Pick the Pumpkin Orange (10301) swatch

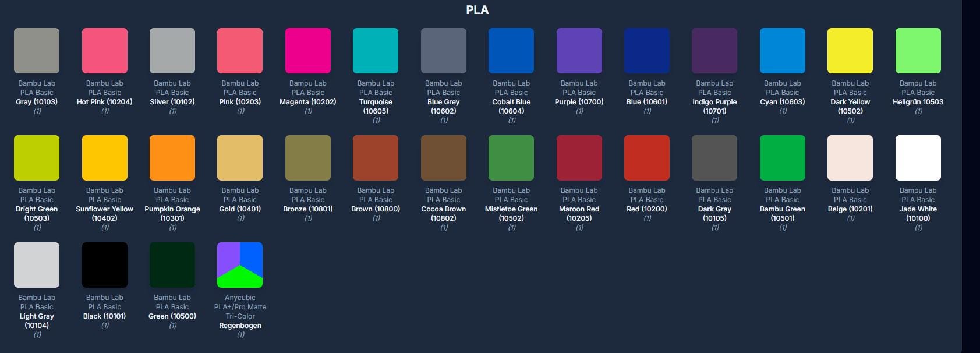[x=172, y=158]
